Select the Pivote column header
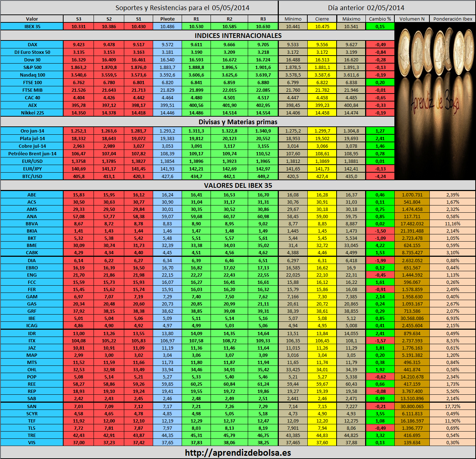This screenshot has height=459, width=476. pyautogui.click(x=167, y=19)
